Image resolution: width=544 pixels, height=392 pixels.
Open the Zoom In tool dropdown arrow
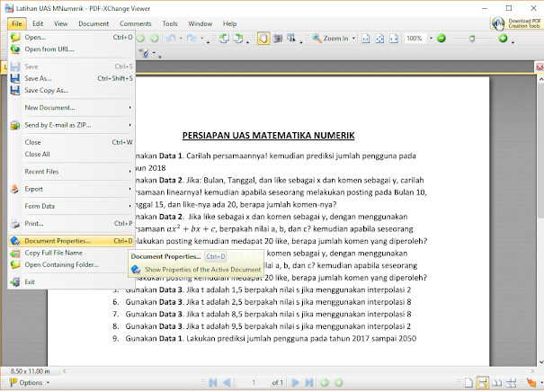(x=353, y=38)
